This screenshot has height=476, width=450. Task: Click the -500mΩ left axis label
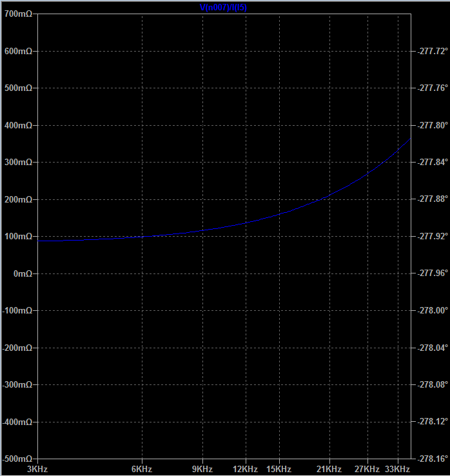17,459
